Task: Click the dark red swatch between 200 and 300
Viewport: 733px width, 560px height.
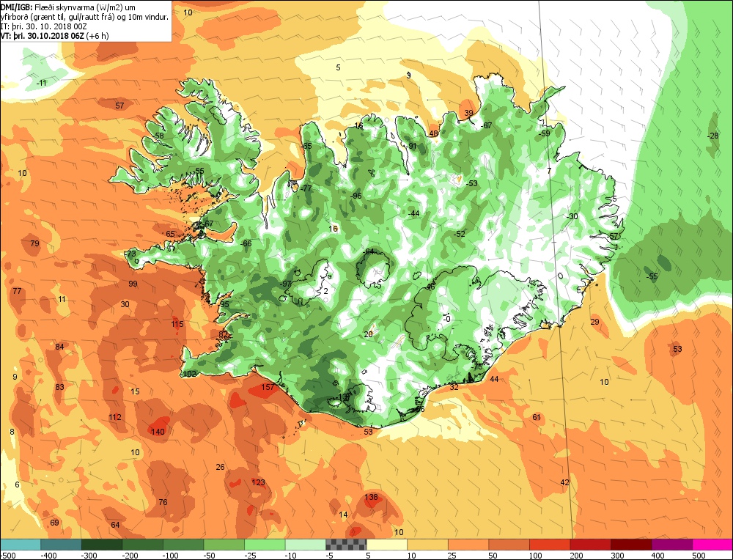Action: click(590, 545)
